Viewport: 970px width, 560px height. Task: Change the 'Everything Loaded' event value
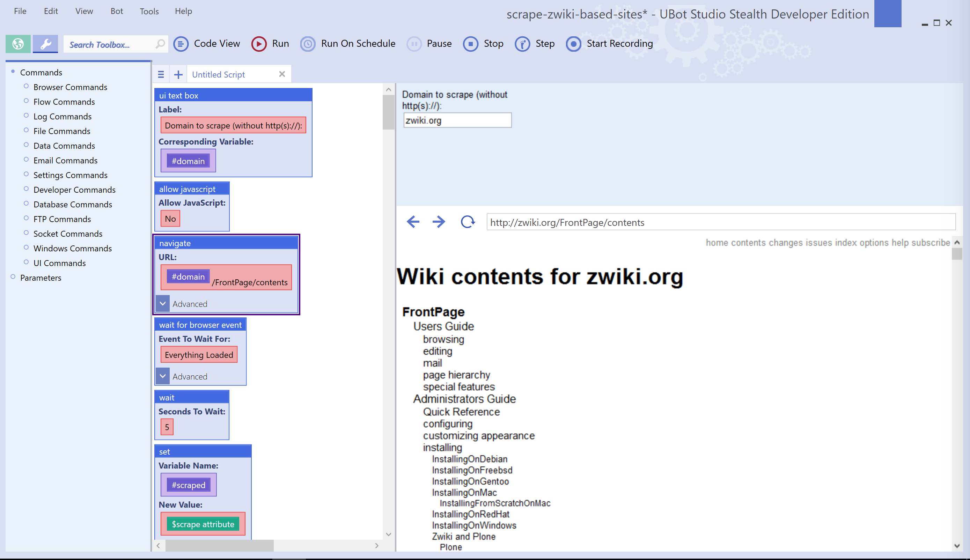pyautogui.click(x=199, y=355)
